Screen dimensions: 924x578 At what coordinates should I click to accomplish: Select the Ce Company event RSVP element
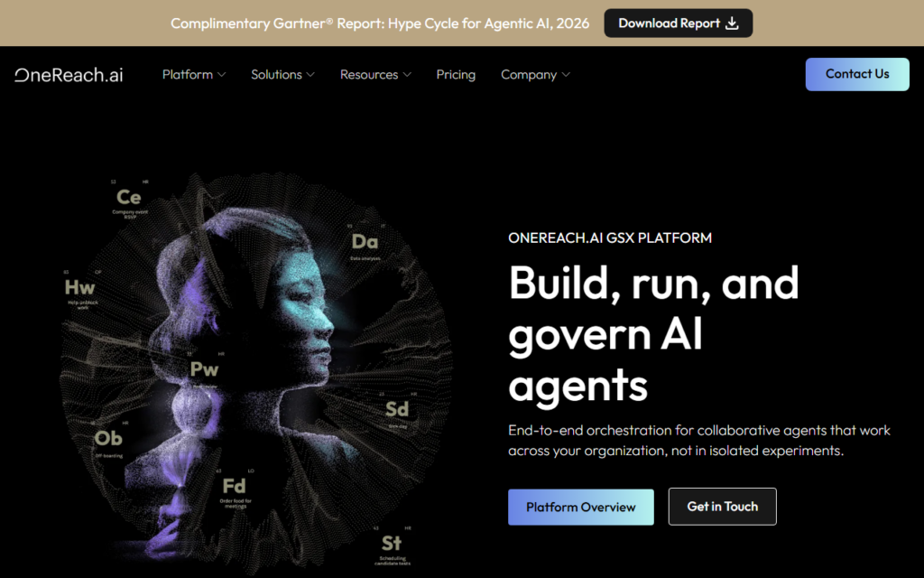click(x=130, y=200)
